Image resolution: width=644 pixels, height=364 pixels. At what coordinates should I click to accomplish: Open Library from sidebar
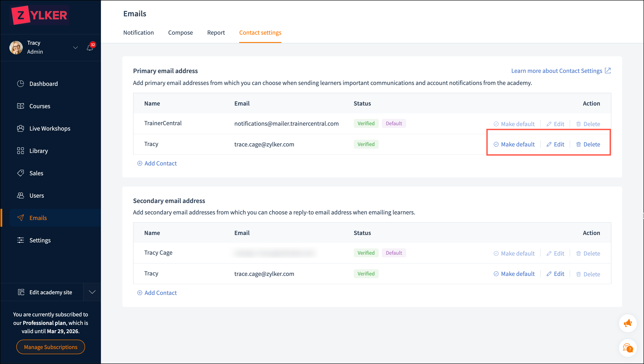click(x=38, y=151)
